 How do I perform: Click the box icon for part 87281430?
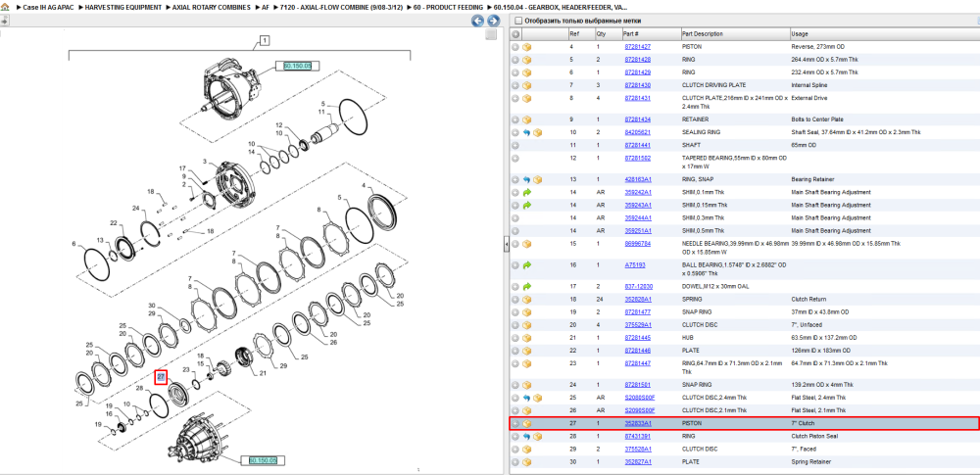point(527,85)
